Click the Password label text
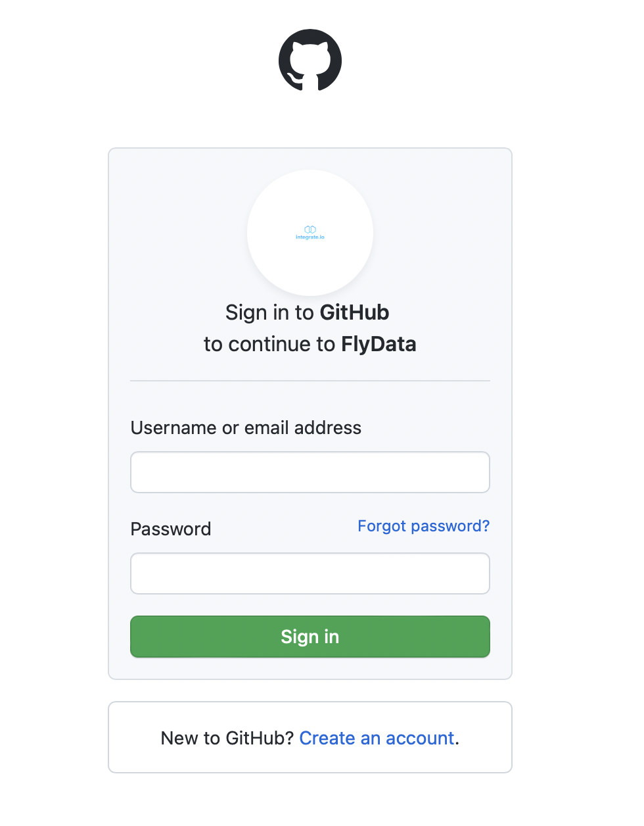 (171, 529)
